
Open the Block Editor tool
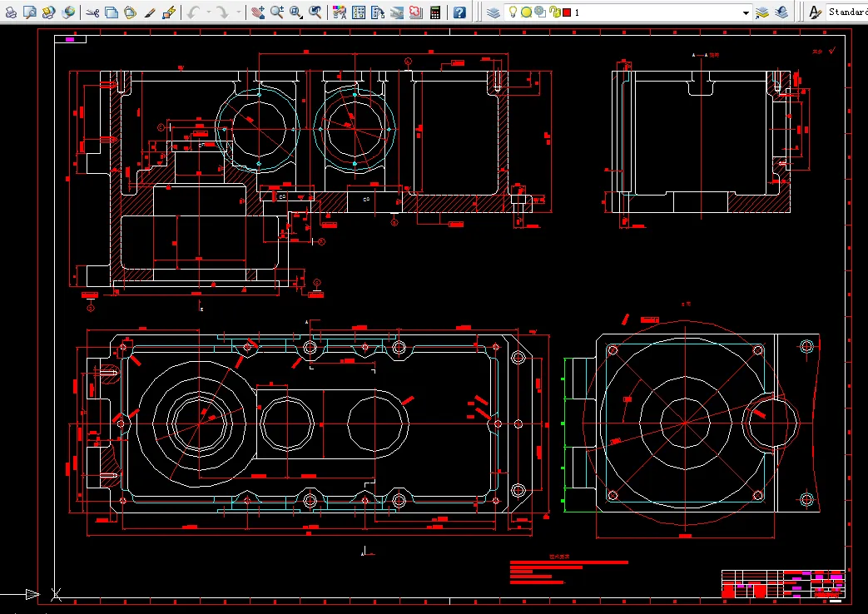click(169, 12)
